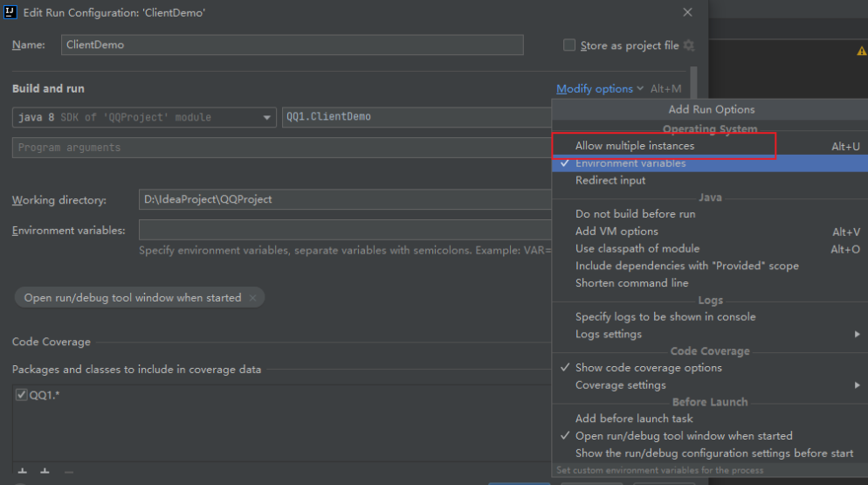Choose 'Add VM options' from the menu
Image resolution: width=868 pixels, height=485 pixels.
coord(617,232)
